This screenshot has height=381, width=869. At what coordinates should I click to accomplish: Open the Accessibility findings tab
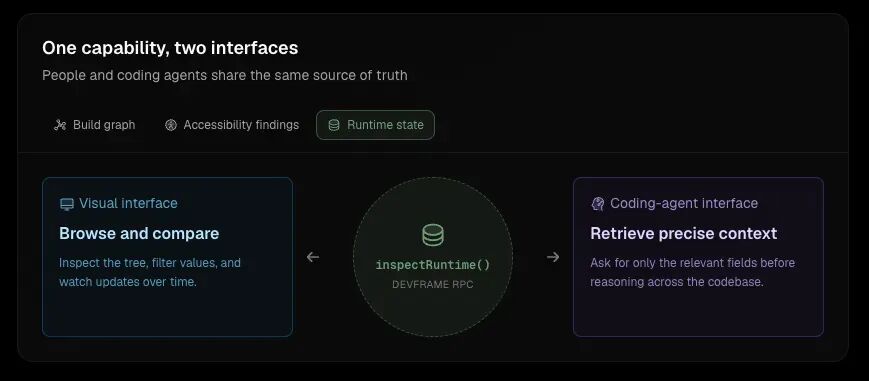click(232, 125)
